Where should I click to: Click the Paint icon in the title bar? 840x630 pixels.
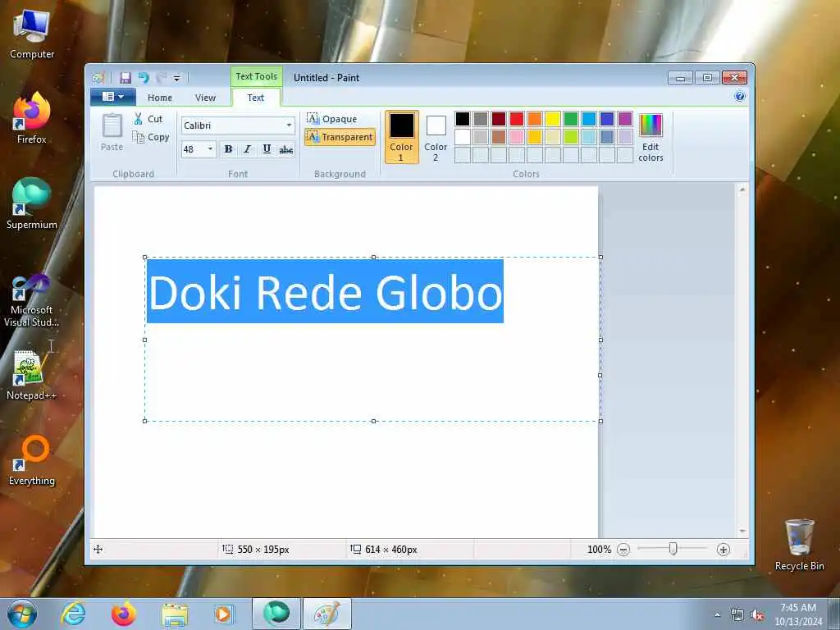98,78
